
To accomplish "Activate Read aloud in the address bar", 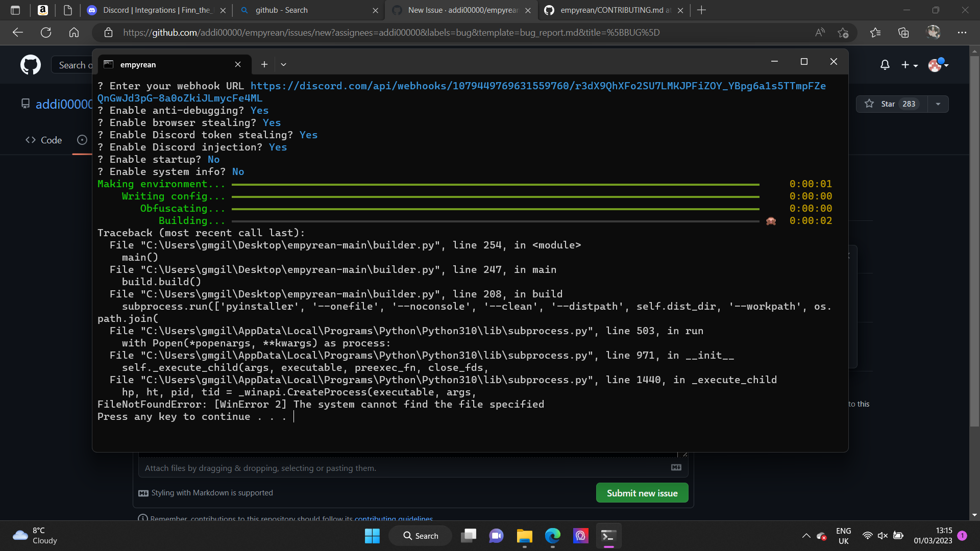I will (820, 32).
